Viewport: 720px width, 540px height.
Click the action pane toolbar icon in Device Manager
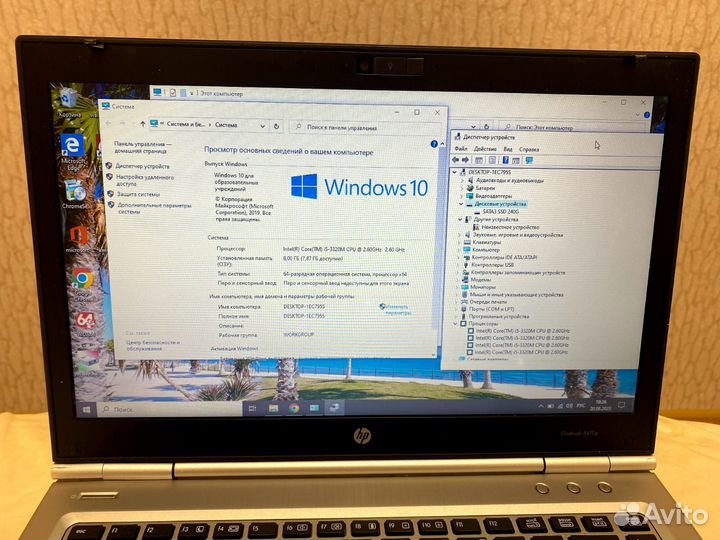coord(516,160)
